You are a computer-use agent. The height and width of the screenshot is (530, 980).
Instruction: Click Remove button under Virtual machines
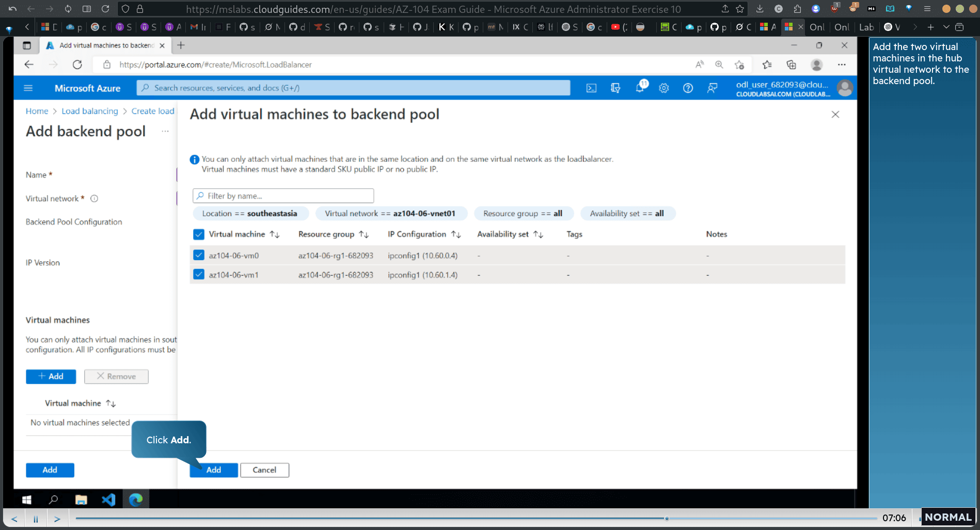coord(116,377)
